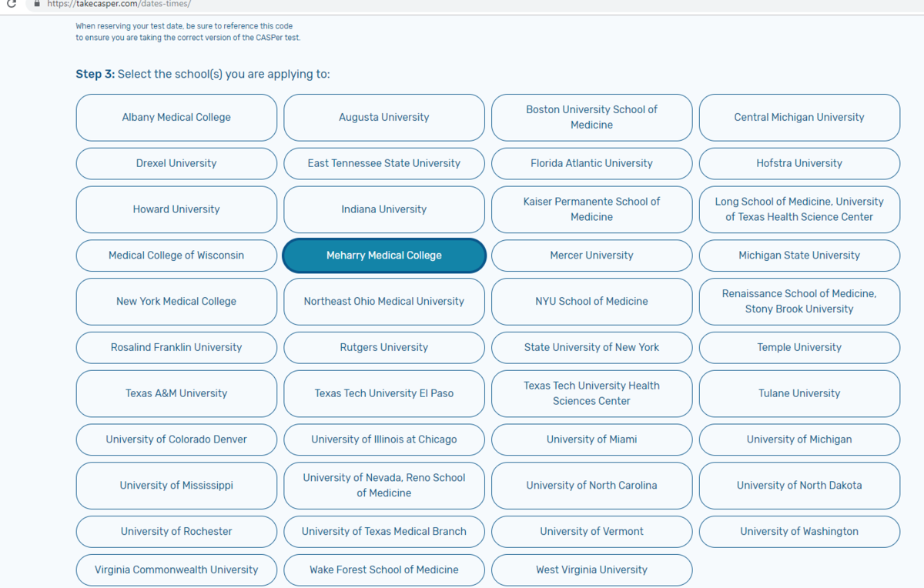Click the Step 3 heading text
Image resolution: width=924 pixels, height=588 pixels.
(x=203, y=74)
